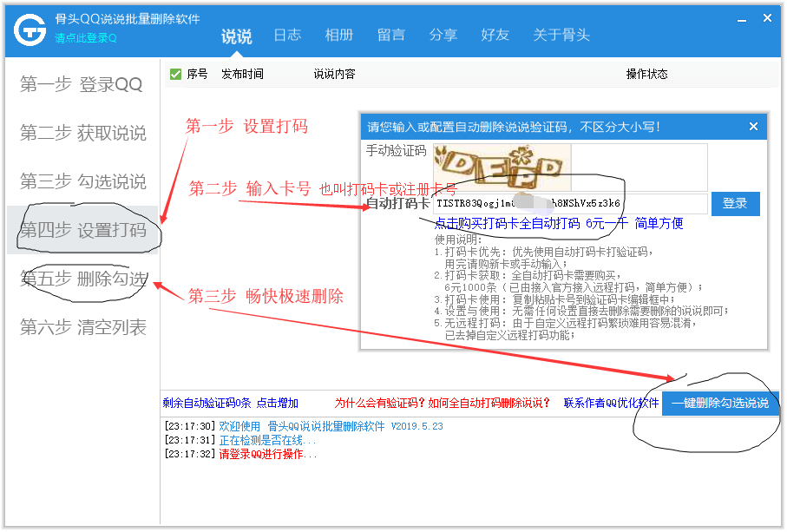The height and width of the screenshot is (532, 787).
Task: Click the blue 登录 button
Action: (x=735, y=204)
